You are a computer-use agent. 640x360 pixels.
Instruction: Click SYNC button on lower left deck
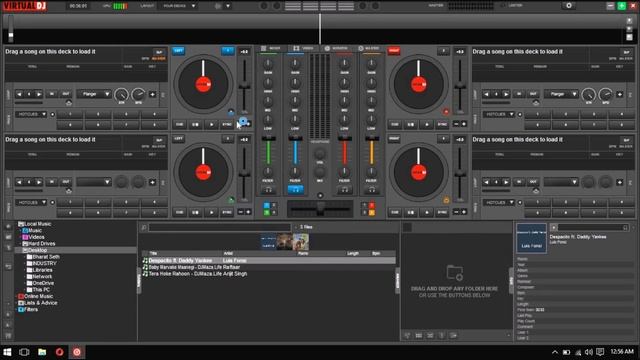pyautogui.click(x=227, y=212)
